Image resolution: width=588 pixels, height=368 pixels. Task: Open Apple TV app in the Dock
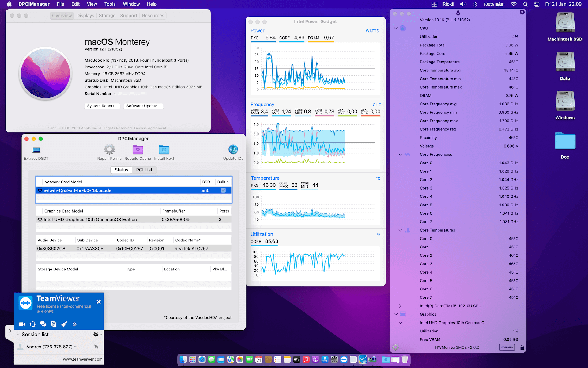point(296,359)
